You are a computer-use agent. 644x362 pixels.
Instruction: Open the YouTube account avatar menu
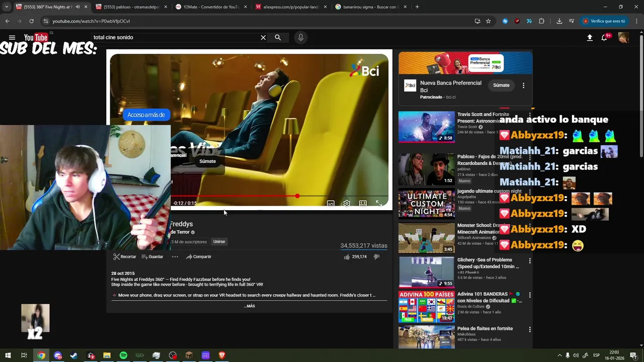tap(623, 38)
